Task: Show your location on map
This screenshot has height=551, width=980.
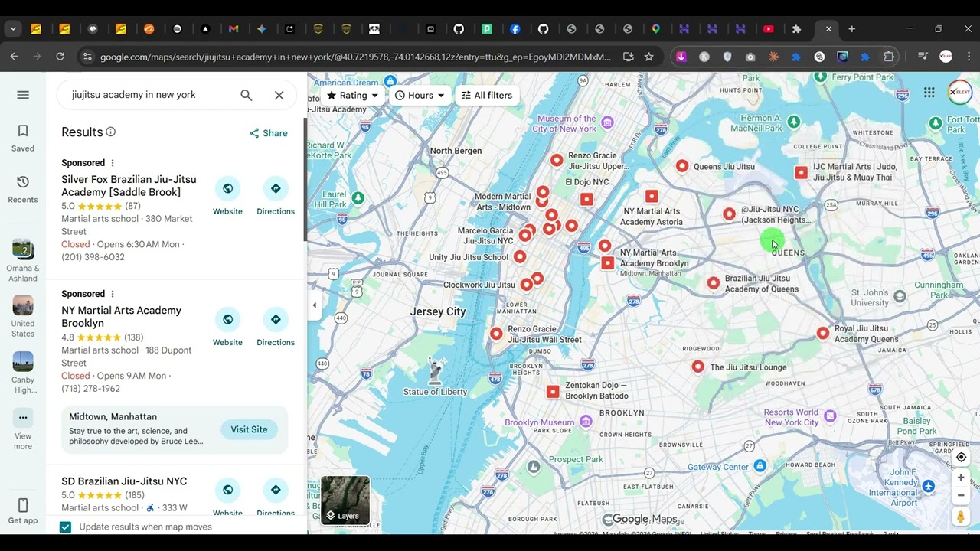Action: pyautogui.click(x=961, y=457)
